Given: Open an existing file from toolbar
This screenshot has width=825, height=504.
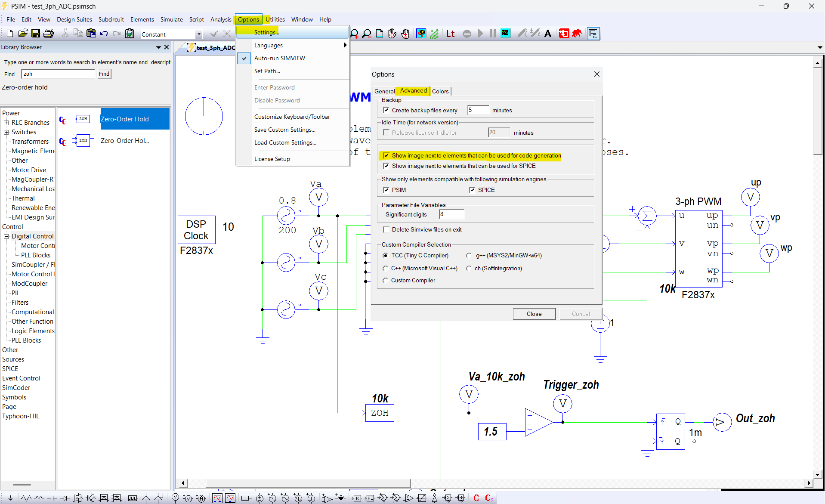Looking at the screenshot, I should click(23, 34).
